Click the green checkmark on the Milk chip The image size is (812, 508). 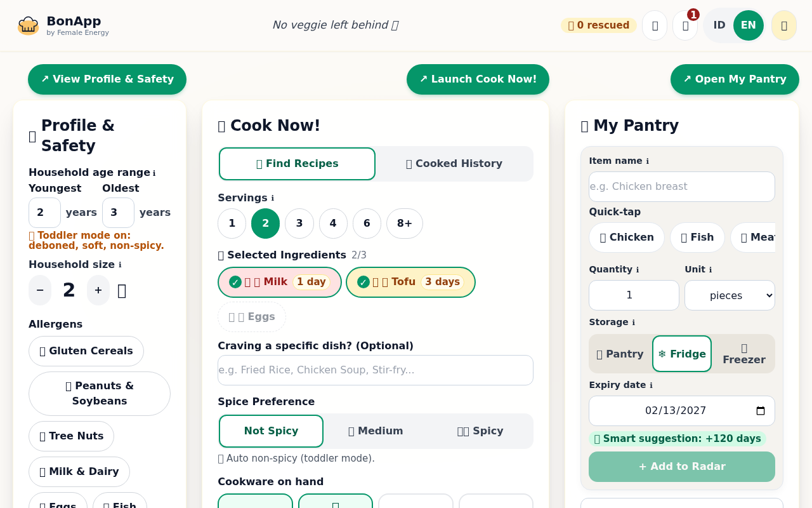235,282
